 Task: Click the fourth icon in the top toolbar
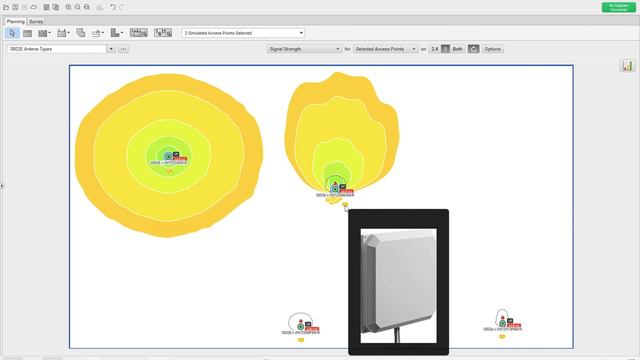34,7
